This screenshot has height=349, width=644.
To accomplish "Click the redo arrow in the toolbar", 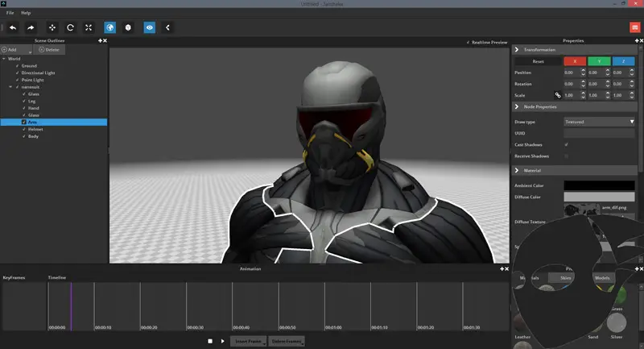I will pyautogui.click(x=31, y=27).
